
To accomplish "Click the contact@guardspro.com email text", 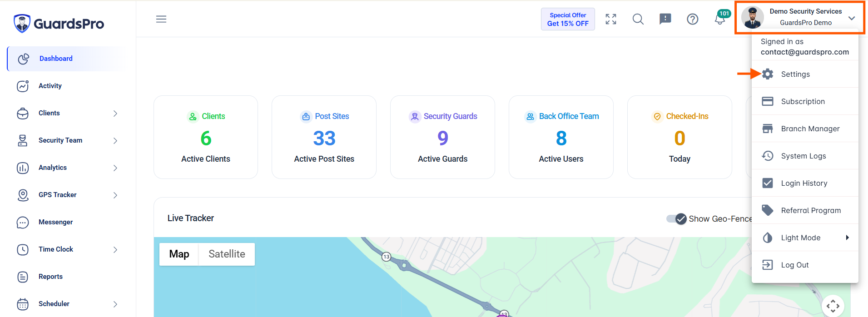I will click(x=804, y=52).
